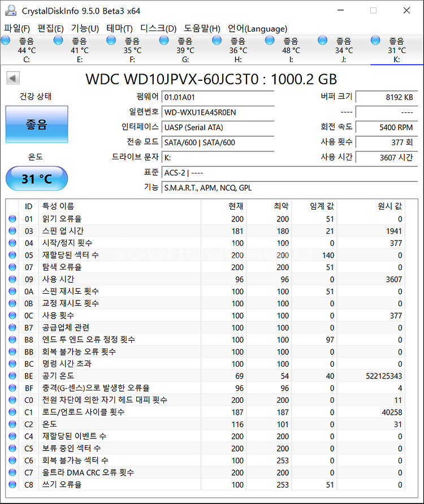Click the status orb for attribute B7

click(x=12, y=328)
